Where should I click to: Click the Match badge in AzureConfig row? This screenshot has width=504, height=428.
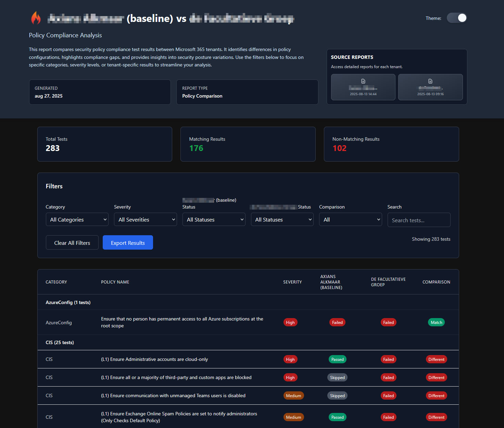pos(436,323)
